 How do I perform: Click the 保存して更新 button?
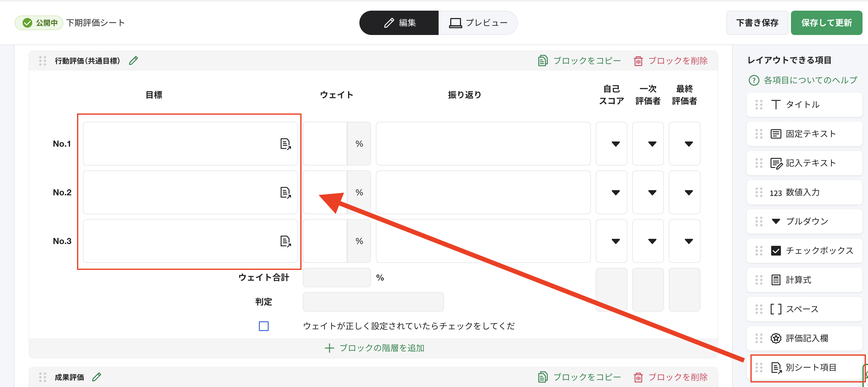pyautogui.click(x=826, y=23)
